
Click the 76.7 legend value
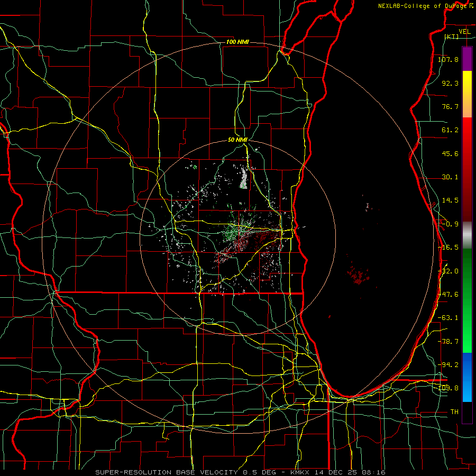coord(450,106)
